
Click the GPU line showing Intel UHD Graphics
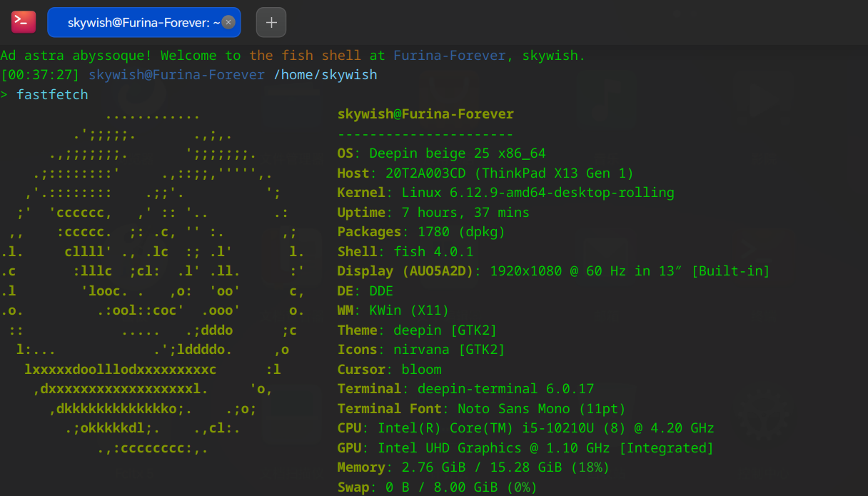(525, 448)
